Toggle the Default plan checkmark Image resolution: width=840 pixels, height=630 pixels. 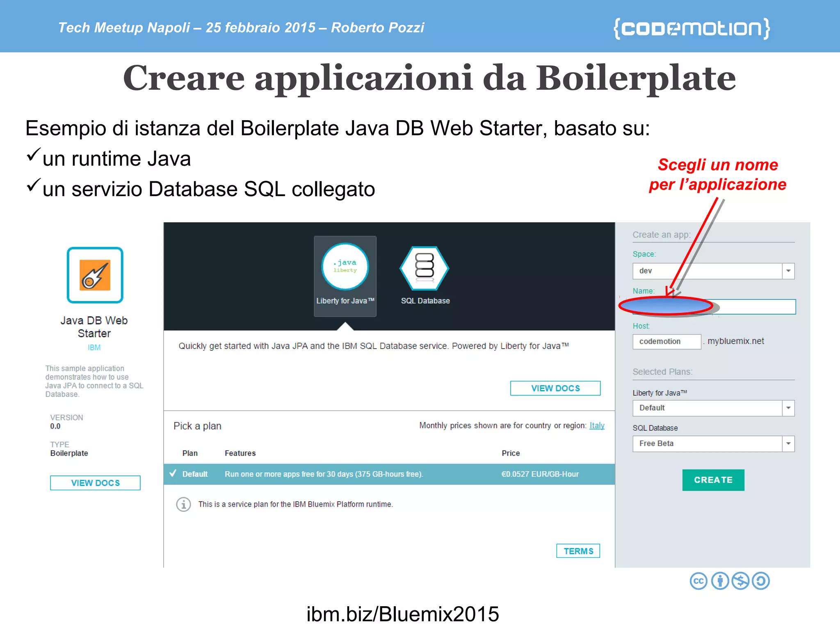point(173,473)
